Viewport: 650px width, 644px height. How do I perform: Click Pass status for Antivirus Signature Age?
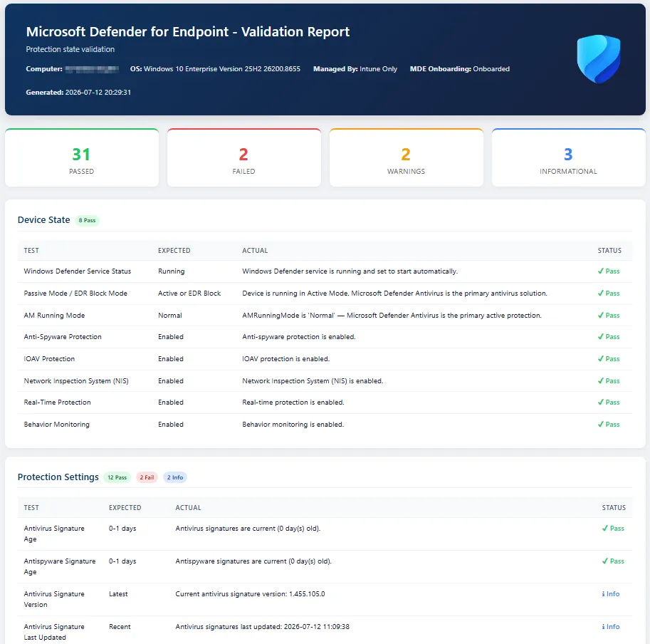click(x=613, y=529)
